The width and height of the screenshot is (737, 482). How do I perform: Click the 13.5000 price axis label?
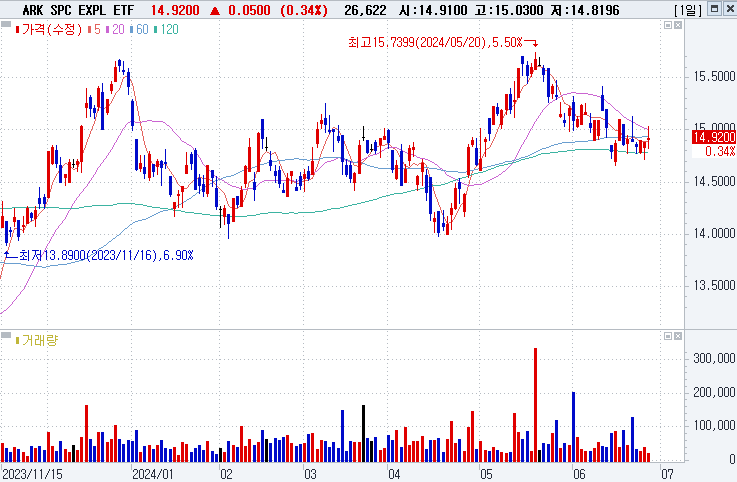[x=714, y=285]
